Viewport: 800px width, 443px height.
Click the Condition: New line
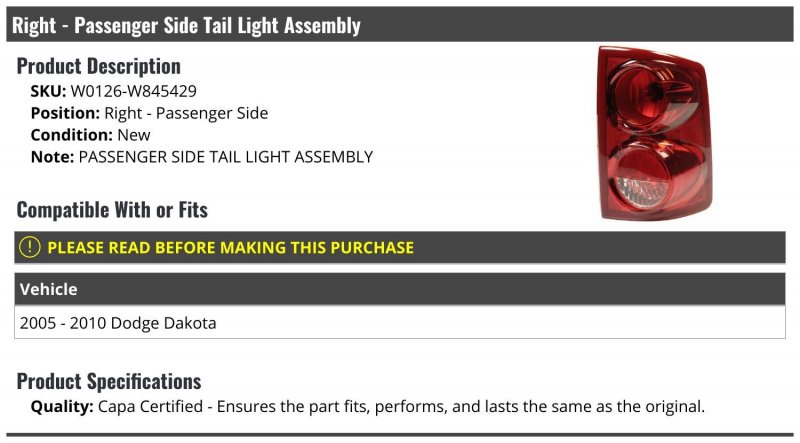point(90,135)
